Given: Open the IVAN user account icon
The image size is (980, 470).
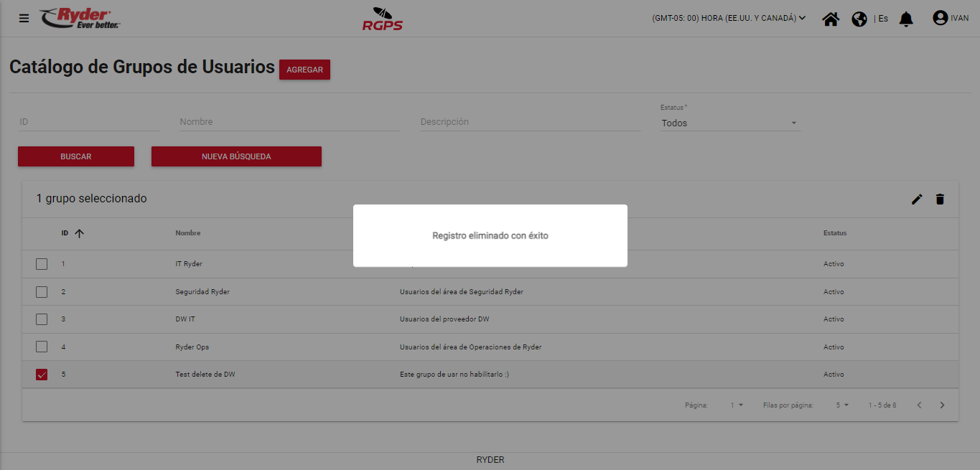Looking at the screenshot, I should (x=940, y=18).
